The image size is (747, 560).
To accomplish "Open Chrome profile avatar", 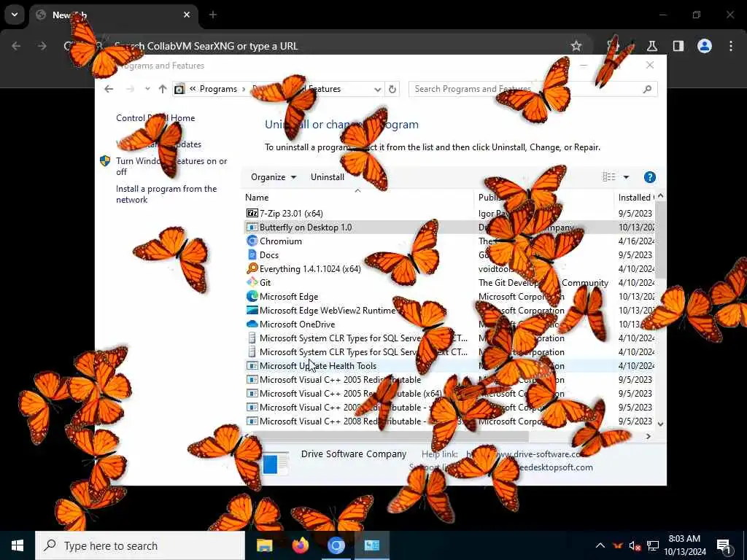I will [x=704, y=46].
